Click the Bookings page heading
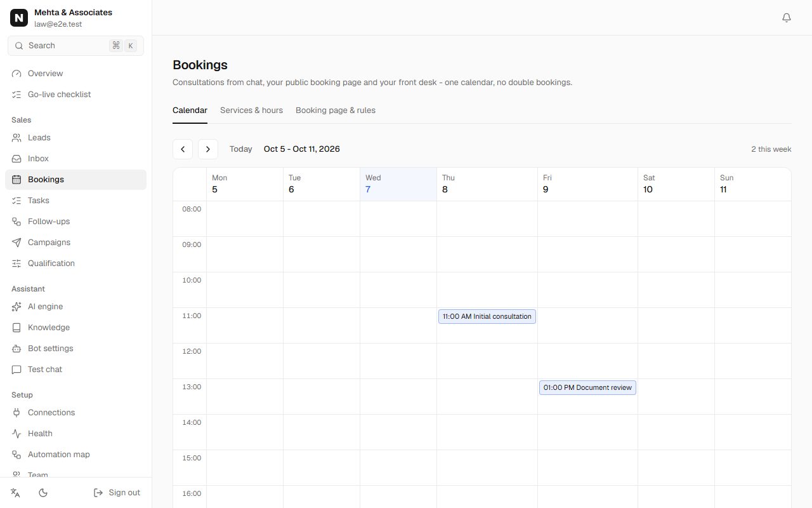 (x=200, y=65)
